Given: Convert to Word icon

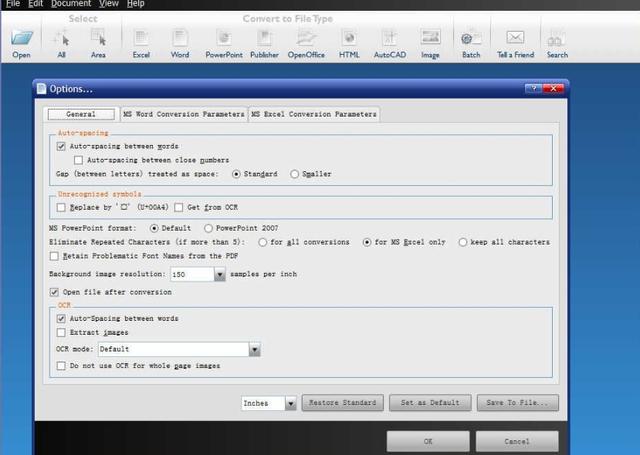Looking at the screenshot, I should (180, 38).
